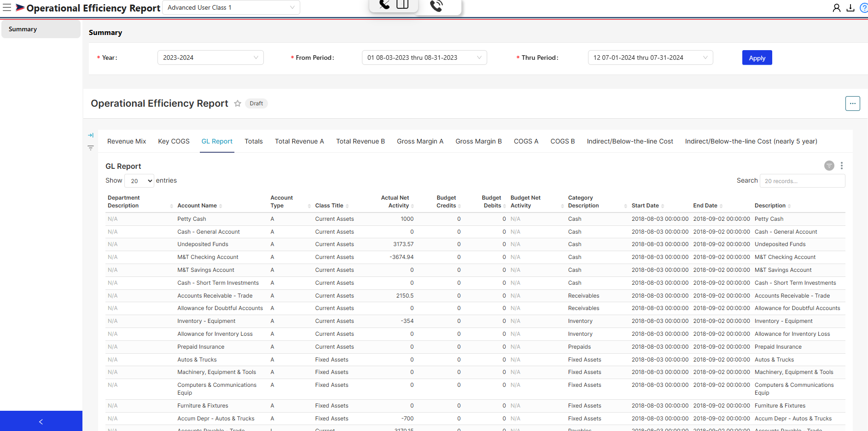Image resolution: width=868 pixels, height=431 pixels.
Task: Open the Advanced User Class 1 dropdown
Action: (231, 7)
